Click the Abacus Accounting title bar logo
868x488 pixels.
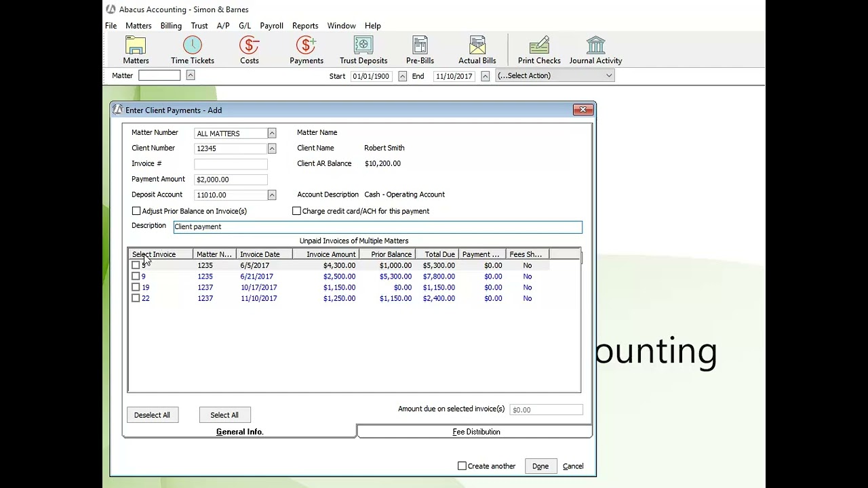click(111, 9)
